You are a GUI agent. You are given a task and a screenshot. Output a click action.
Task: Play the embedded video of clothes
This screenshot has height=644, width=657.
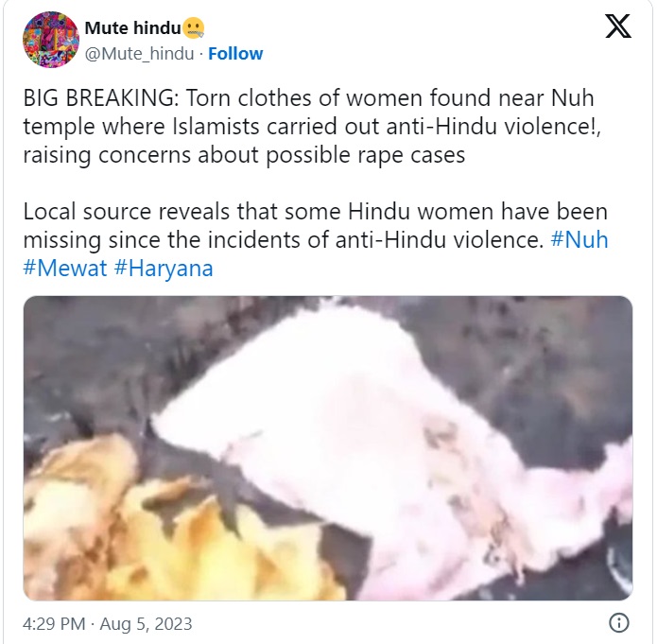(x=328, y=448)
